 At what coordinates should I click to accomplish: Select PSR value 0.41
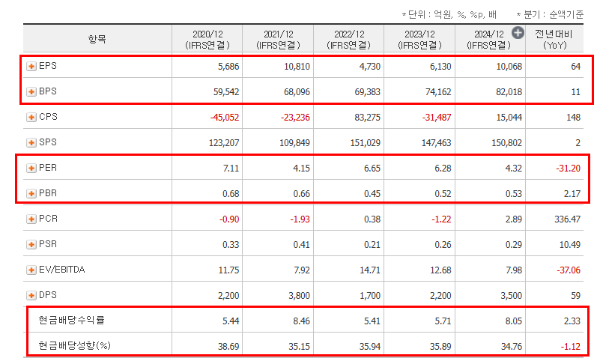(302, 245)
